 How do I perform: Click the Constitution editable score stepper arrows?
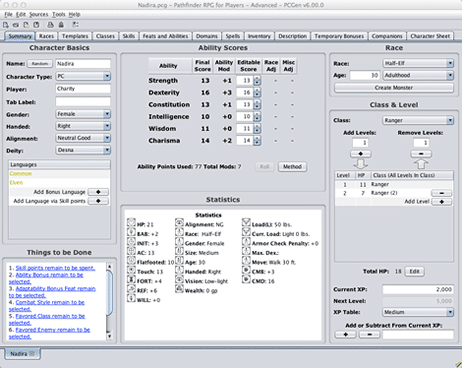point(257,105)
